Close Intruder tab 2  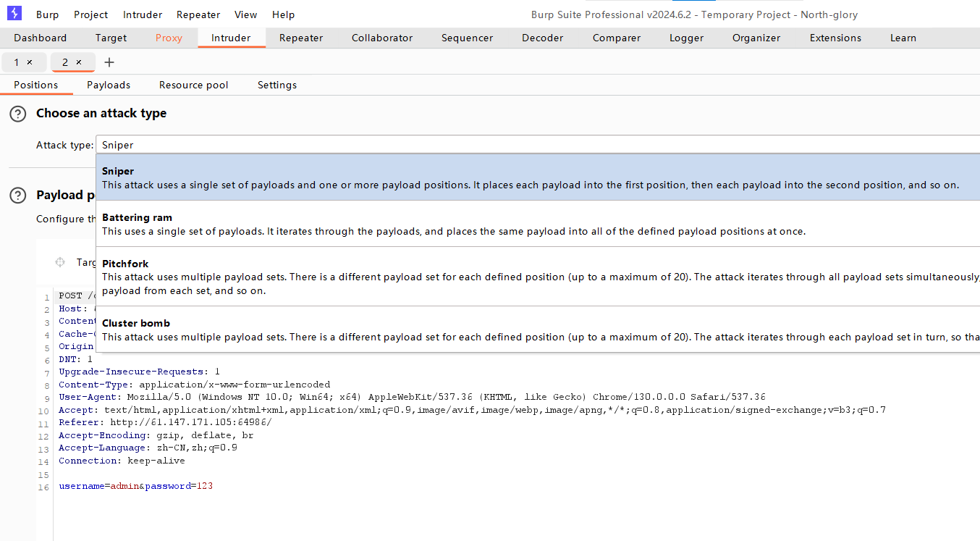pyautogui.click(x=79, y=62)
